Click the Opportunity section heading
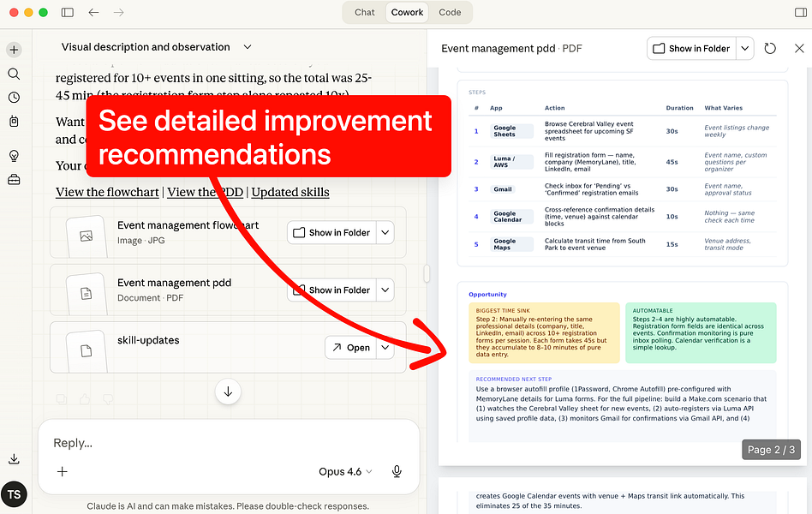Viewport: 812px width, 514px height. (x=487, y=295)
